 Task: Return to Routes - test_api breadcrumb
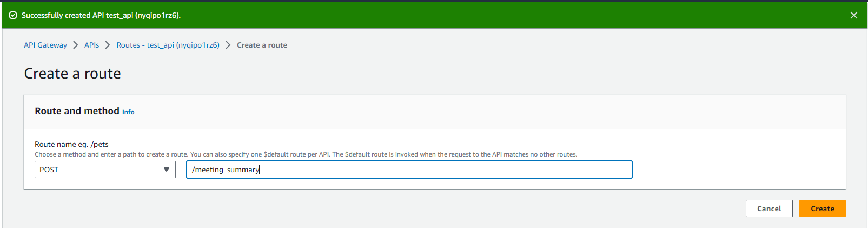(168, 45)
